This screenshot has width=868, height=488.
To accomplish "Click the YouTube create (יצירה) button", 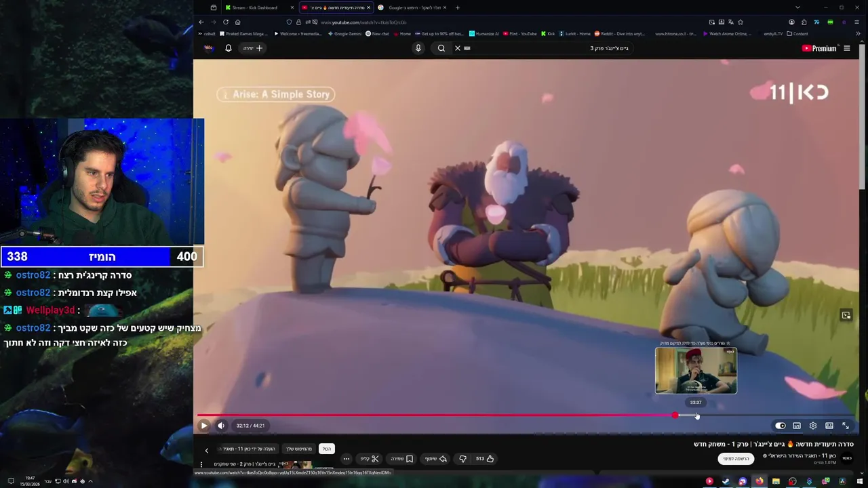I will pos(252,48).
